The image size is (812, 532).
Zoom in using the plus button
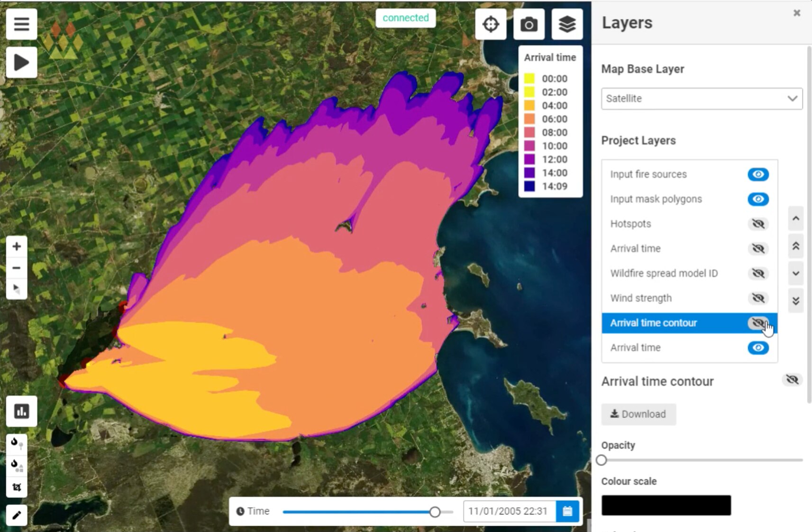pyautogui.click(x=17, y=246)
